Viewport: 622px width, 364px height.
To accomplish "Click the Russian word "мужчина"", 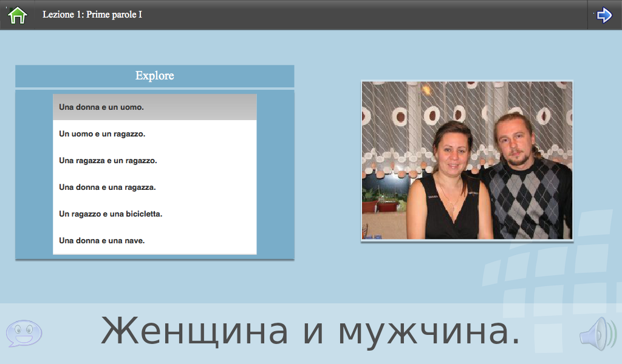I will [x=429, y=332].
